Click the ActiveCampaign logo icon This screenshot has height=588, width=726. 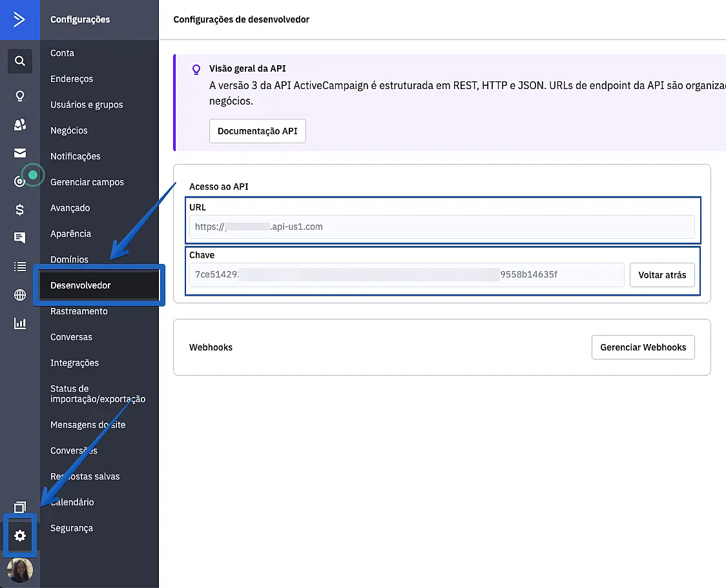[x=19, y=19]
